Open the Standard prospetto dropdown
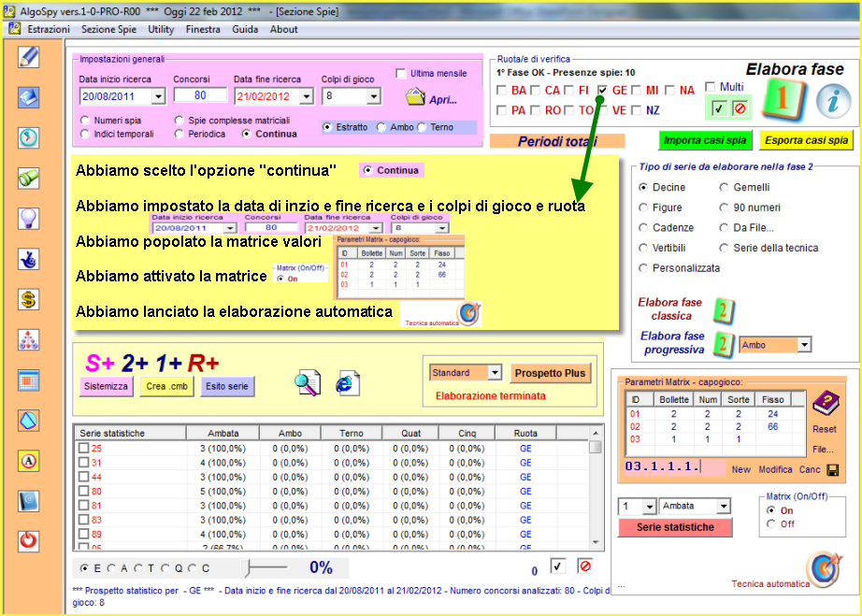Image resolution: width=862 pixels, height=616 pixels. [x=495, y=373]
